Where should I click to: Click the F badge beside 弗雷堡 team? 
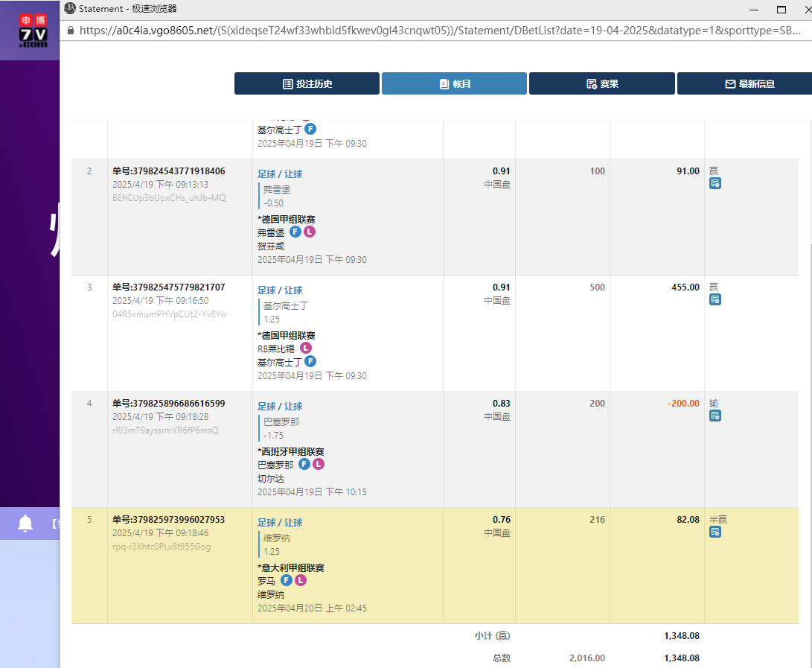(295, 232)
